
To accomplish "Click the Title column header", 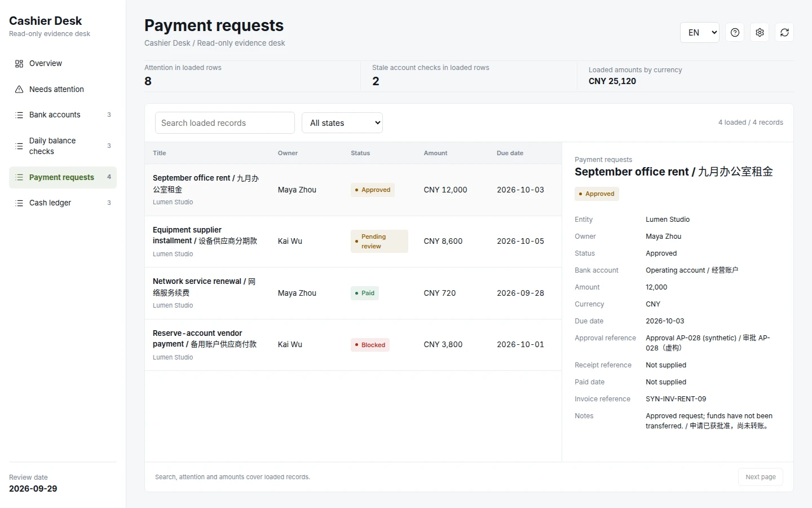I will pos(160,153).
